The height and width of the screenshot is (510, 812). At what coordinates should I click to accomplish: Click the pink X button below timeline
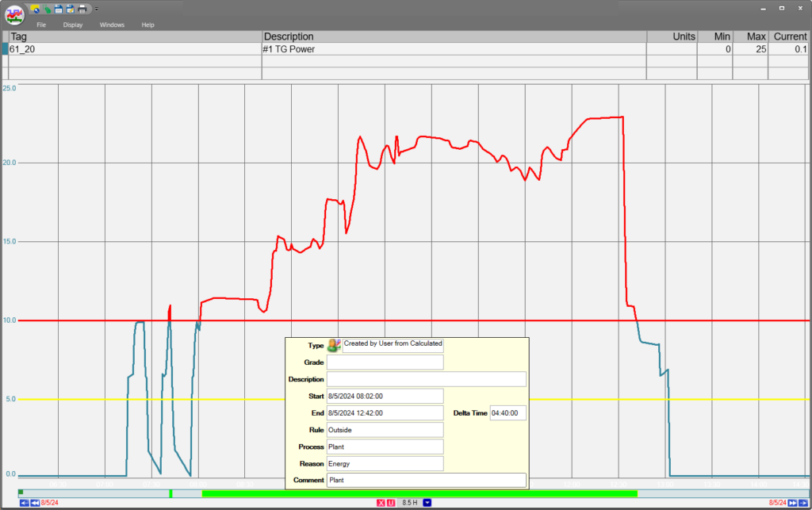coord(381,503)
